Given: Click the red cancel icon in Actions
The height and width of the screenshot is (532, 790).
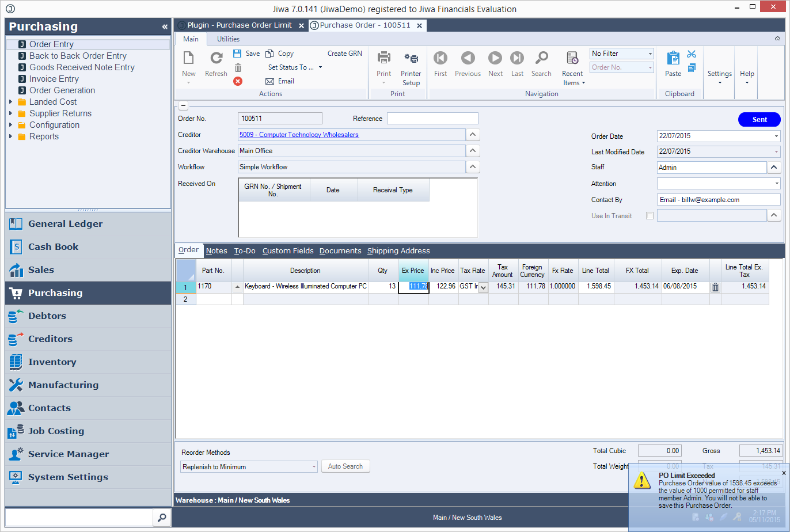Looking at the screenshot, I should coord(238,81).
